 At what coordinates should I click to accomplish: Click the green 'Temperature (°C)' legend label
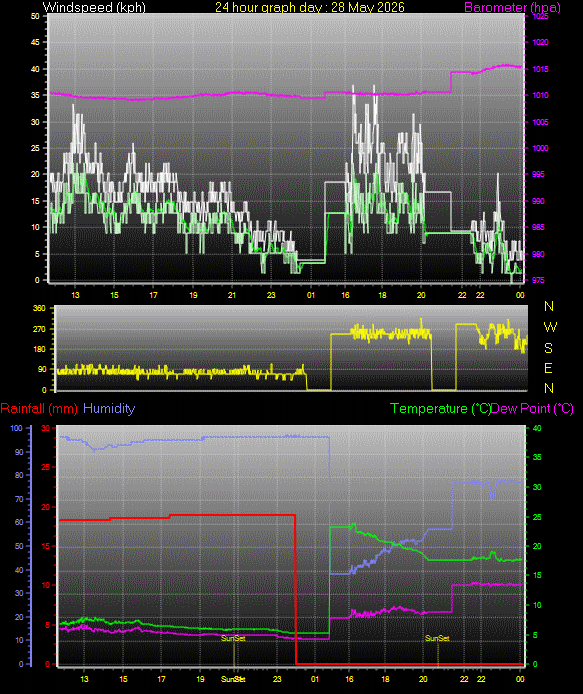(440, 408)
